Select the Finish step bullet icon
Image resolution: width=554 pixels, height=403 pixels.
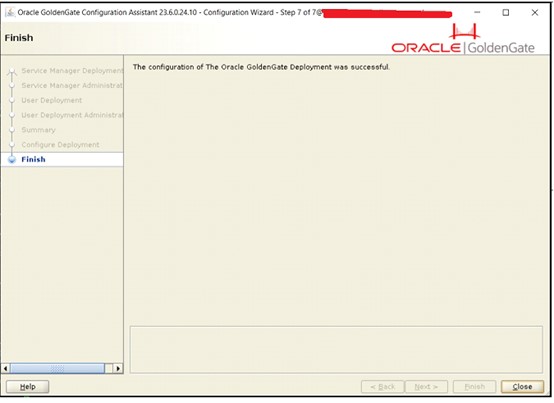(x=12, y=160)
